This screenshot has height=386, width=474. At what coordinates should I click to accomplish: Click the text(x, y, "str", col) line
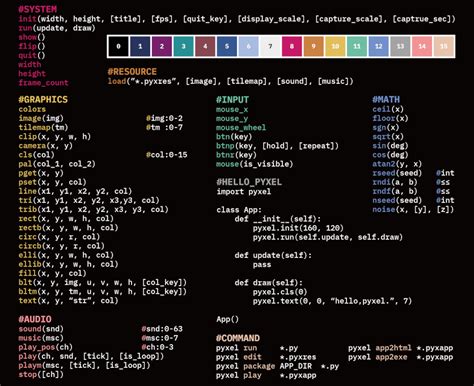68,300
